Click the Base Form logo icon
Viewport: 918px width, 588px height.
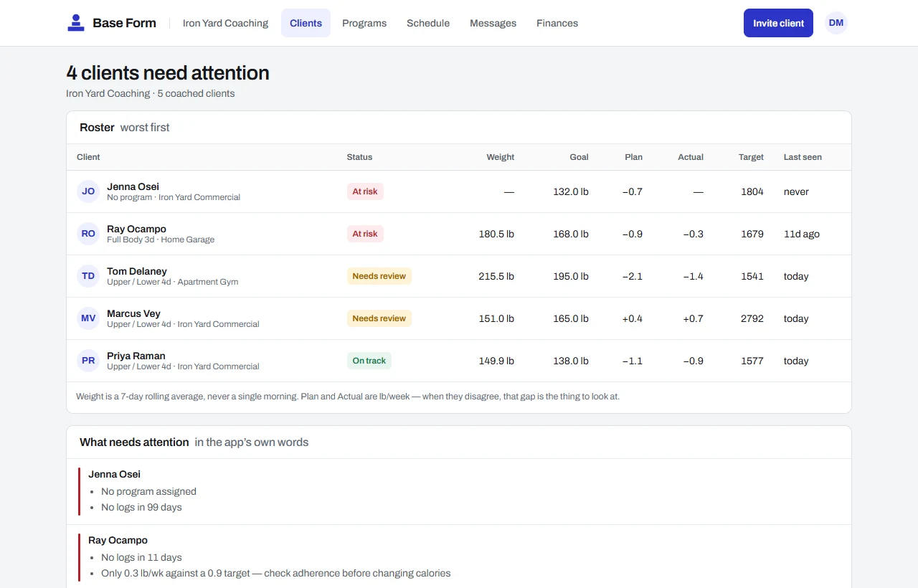(x=76, y=23)
